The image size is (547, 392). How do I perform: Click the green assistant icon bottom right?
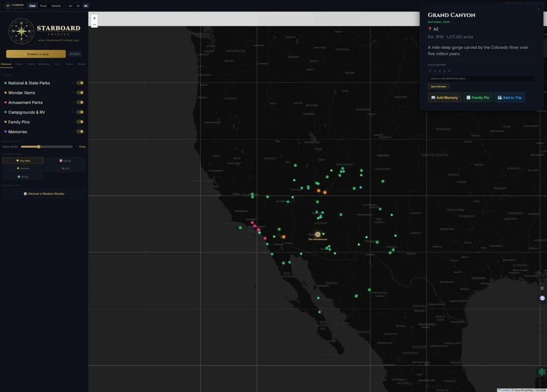[x=542, y=372]
